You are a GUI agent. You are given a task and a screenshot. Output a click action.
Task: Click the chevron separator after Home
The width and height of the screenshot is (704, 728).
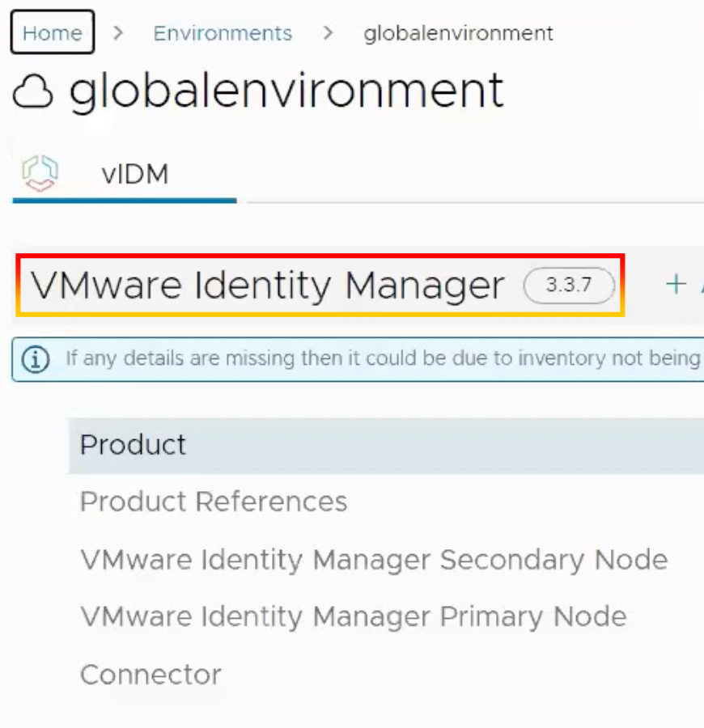click(x=119, y=33)
